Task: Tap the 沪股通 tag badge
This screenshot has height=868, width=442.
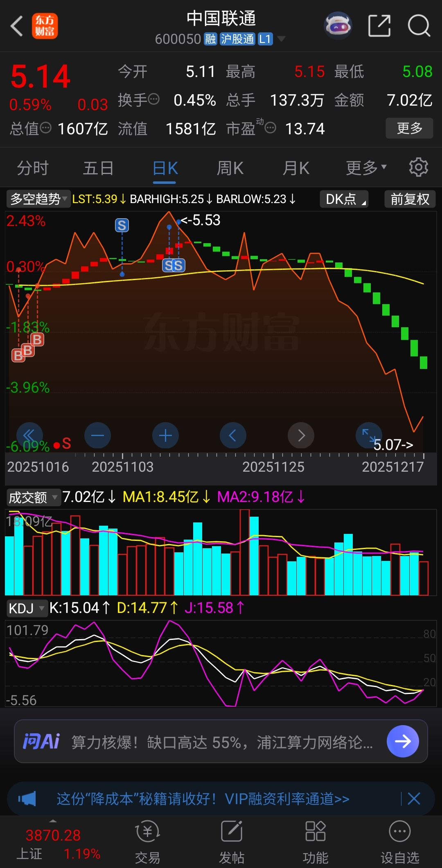Action: click(237, 39)
